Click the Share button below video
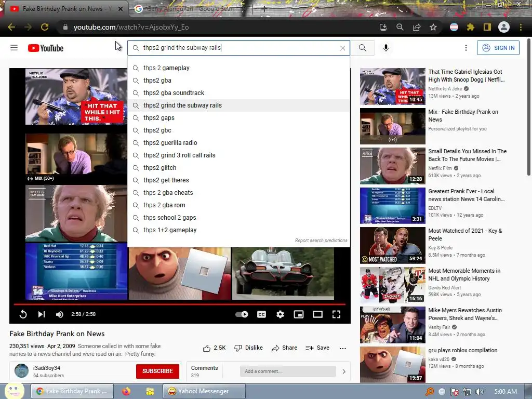Screen dimensions: 532x399 click(x=284, y=348)
